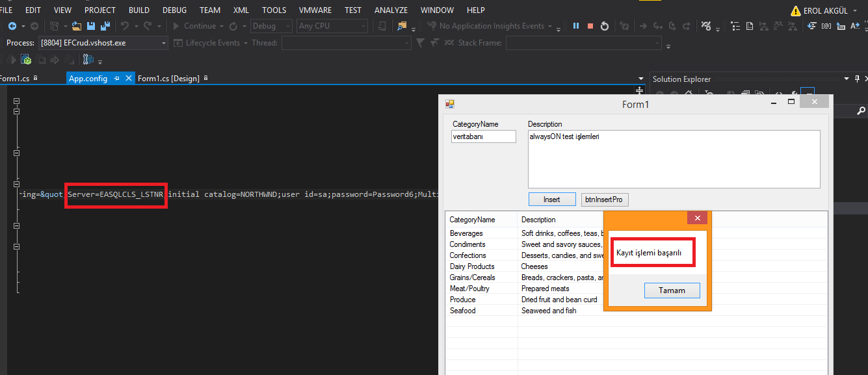The height and width of the screenshot is (375, 868).
Task: Select the Dairy Products row in grid
Action: [472, 266]
